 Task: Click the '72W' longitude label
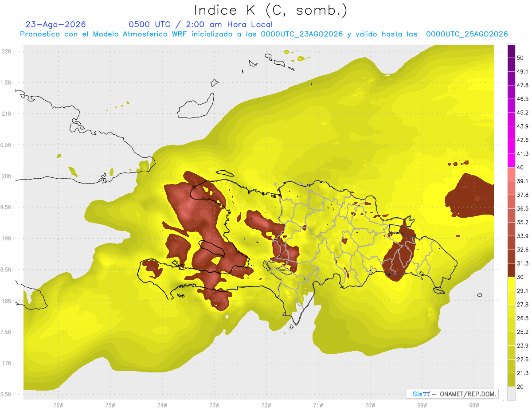(266, 405)
